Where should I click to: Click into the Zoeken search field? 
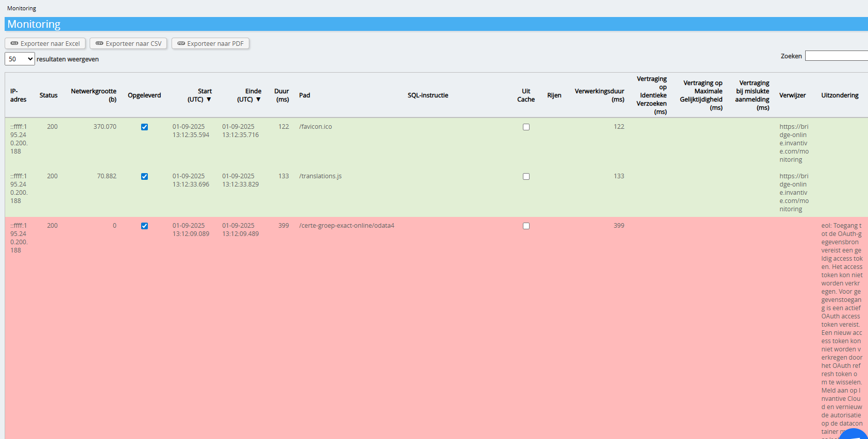tap(836, 56)
